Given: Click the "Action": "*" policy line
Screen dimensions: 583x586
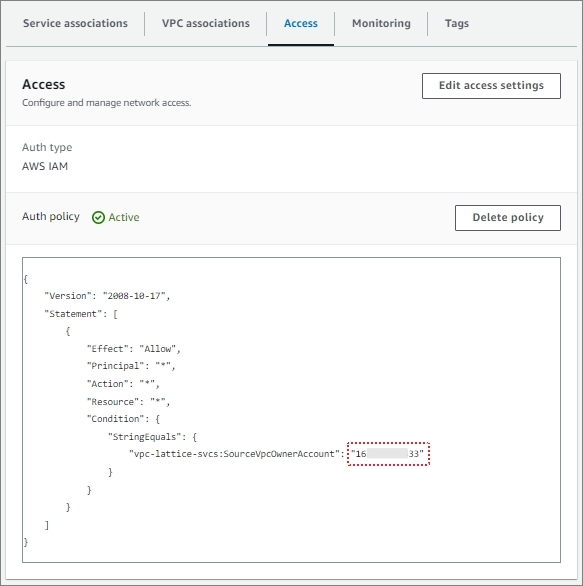Looking at the screenshot, I should (123, 384).
